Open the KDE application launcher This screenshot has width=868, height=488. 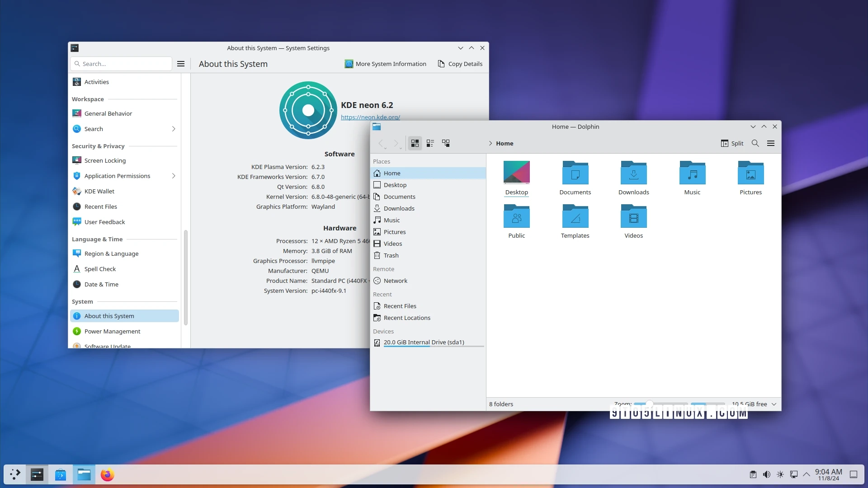pyautogui.click(x=15, y=474)
